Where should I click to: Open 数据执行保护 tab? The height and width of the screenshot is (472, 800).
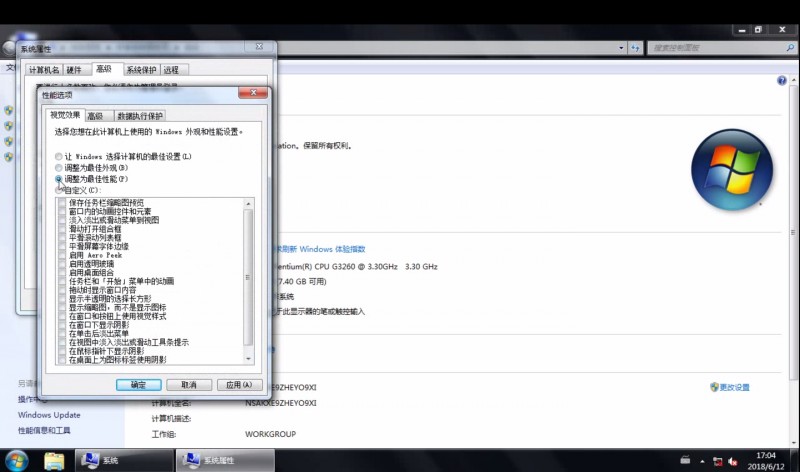coord(140,116)
